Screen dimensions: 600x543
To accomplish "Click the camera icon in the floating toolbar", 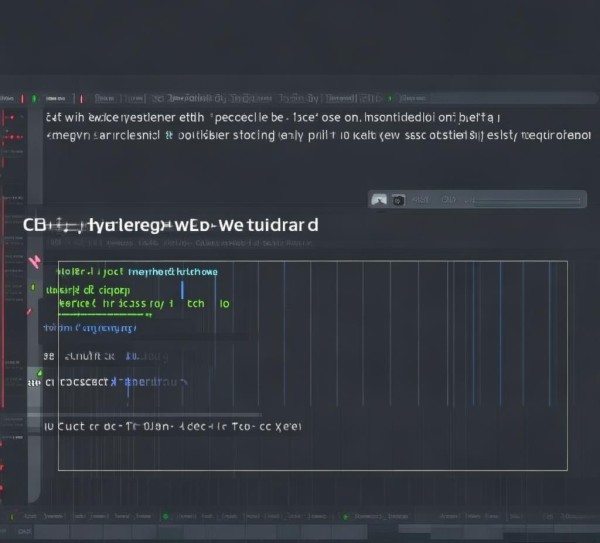I will point(397,200).
